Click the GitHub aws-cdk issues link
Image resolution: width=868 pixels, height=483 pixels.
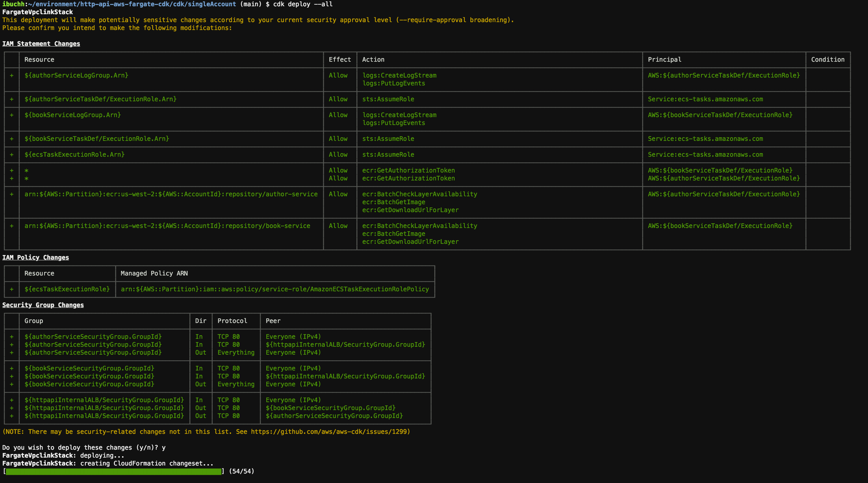[329, 432]
